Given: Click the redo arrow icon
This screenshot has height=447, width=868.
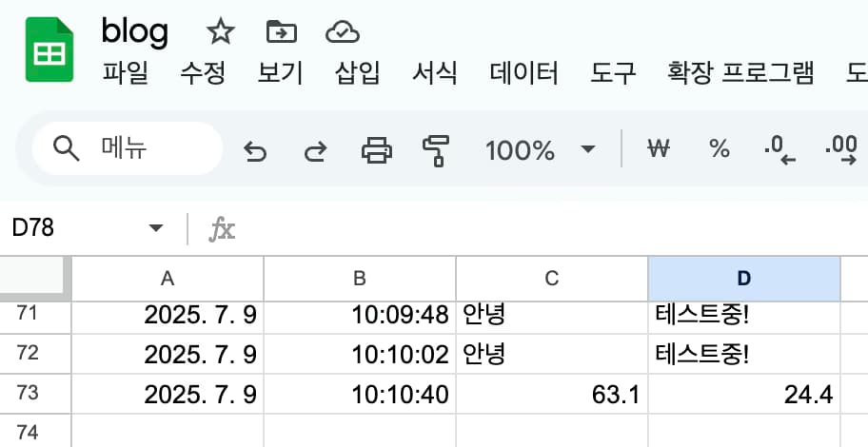Looking at the screenshot, I should [x=316, y=150].
